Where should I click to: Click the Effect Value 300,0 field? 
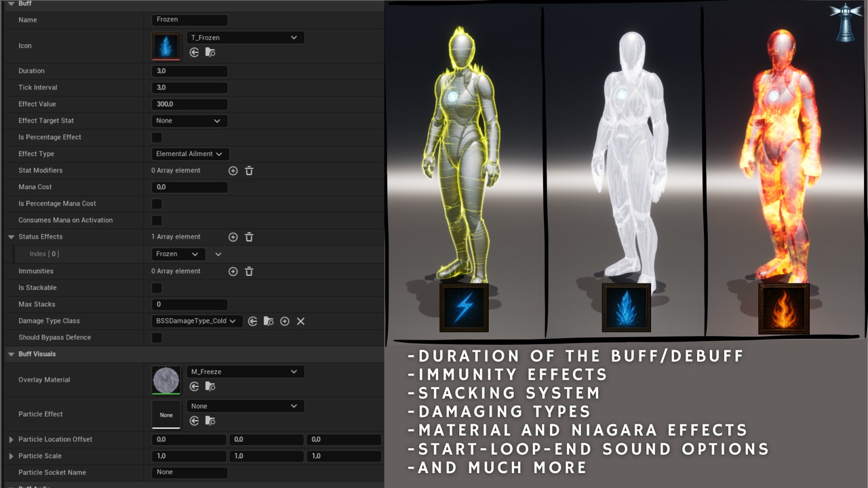coord(189,104)
